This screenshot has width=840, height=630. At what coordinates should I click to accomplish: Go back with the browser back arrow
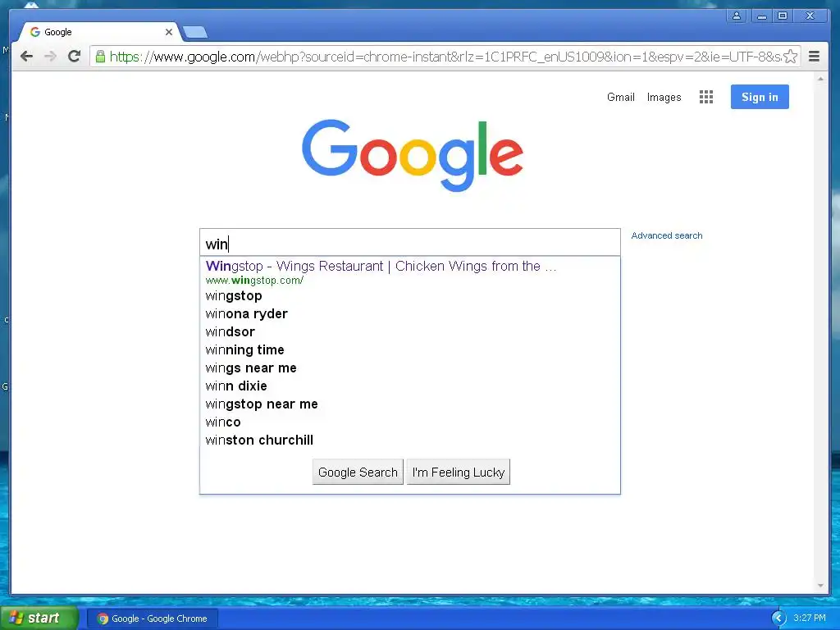[26, 57]
